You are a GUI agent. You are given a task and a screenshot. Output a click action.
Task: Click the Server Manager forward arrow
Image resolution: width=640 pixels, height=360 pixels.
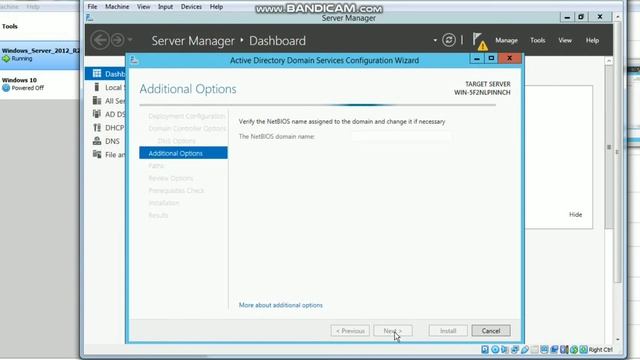pos(118,40)
